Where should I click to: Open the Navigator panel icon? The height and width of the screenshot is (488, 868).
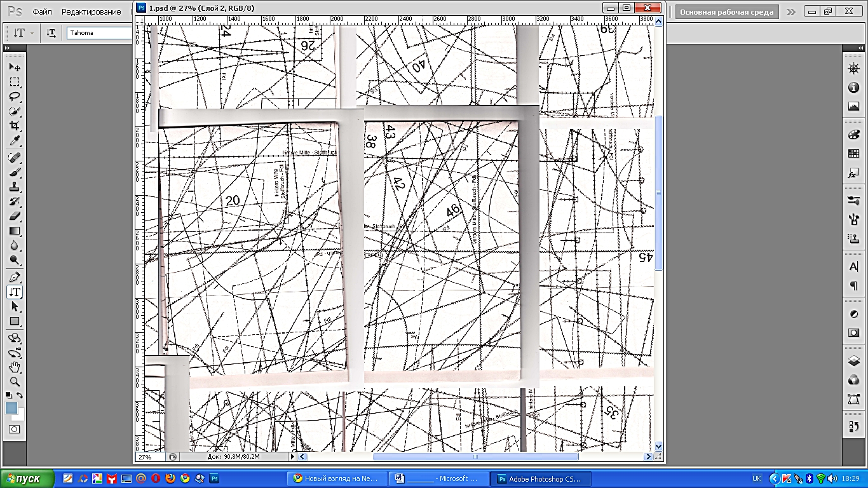pos(853,69)
